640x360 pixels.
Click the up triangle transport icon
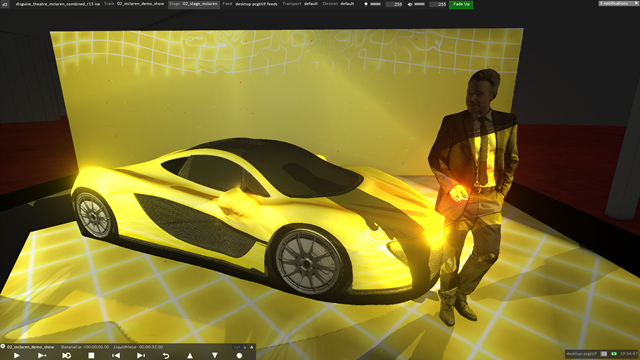190,356
